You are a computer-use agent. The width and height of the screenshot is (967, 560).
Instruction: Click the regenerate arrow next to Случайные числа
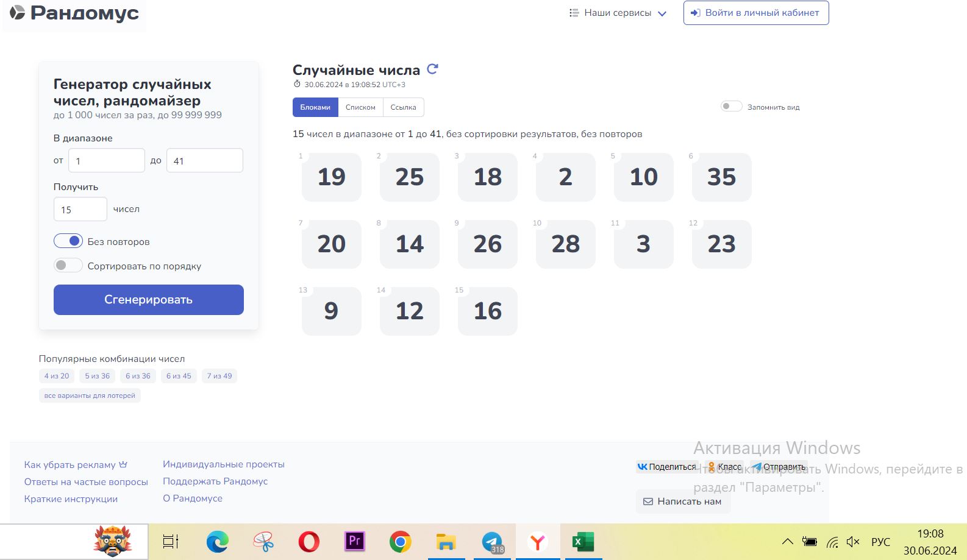point(432,69)
